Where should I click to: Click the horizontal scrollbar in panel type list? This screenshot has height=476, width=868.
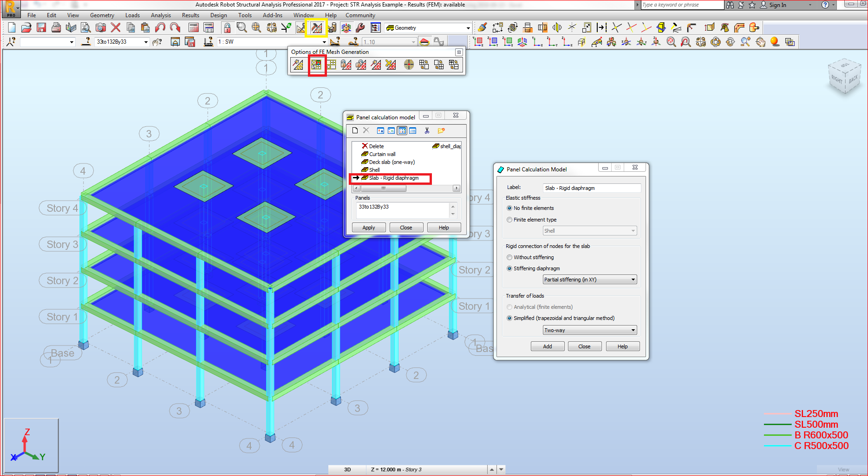pyautogui.click(x=407, y=188)
